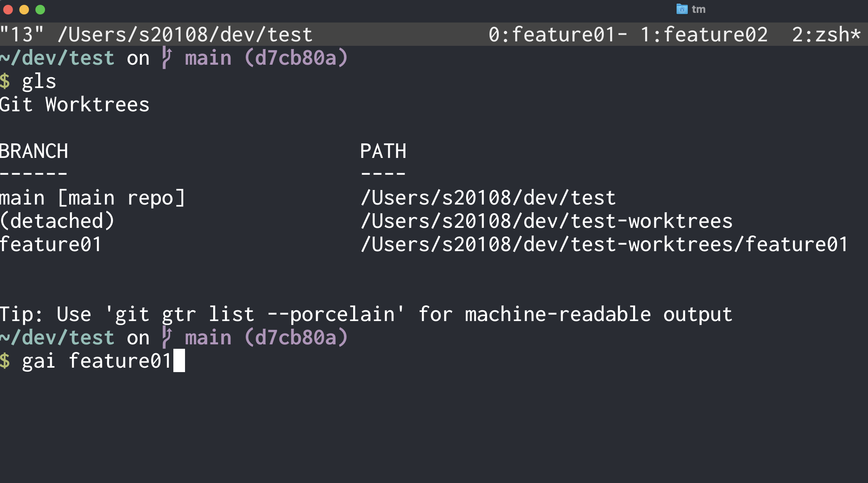Select the ~/dev/test prompt path
This screenshot has height=483, width=868.
[x=56, y=57]
